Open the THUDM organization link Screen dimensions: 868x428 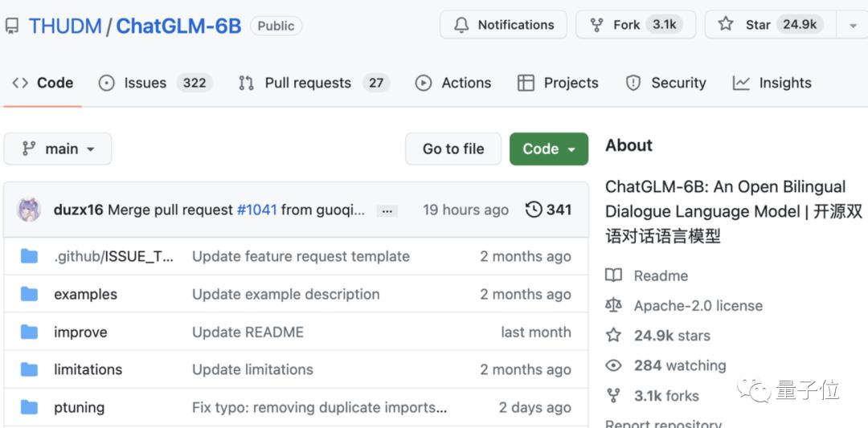click(x=65, y=26)
